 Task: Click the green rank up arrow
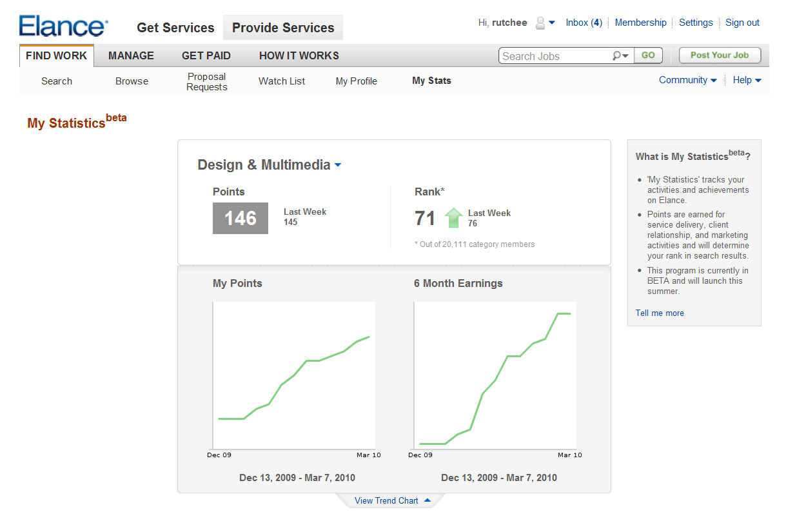(x=453, y=218)
